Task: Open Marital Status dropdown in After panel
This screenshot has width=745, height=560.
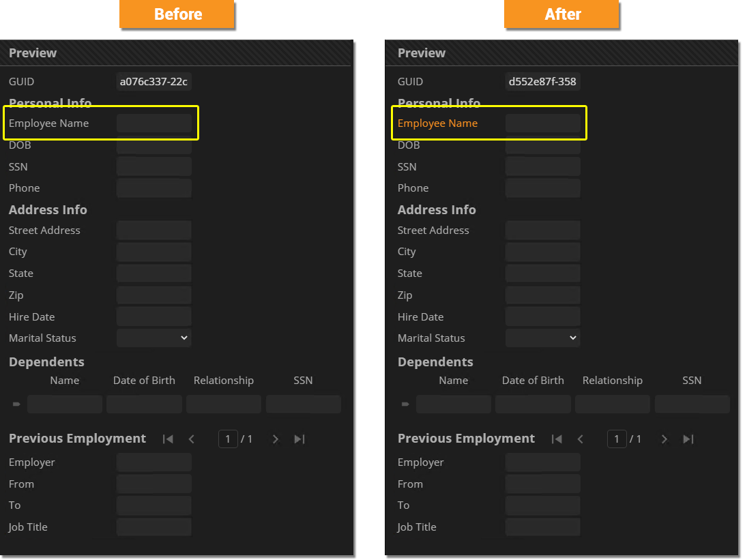Action: coord(543,338)
